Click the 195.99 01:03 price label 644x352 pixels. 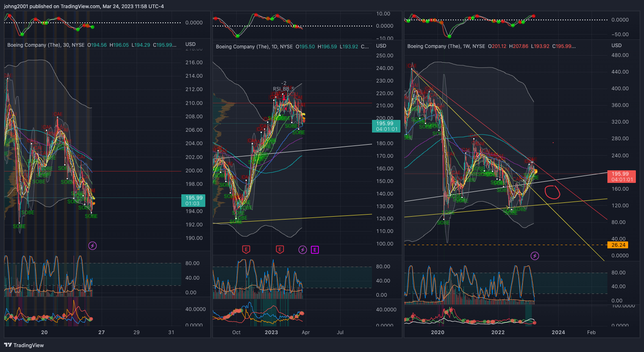[193, 200]
